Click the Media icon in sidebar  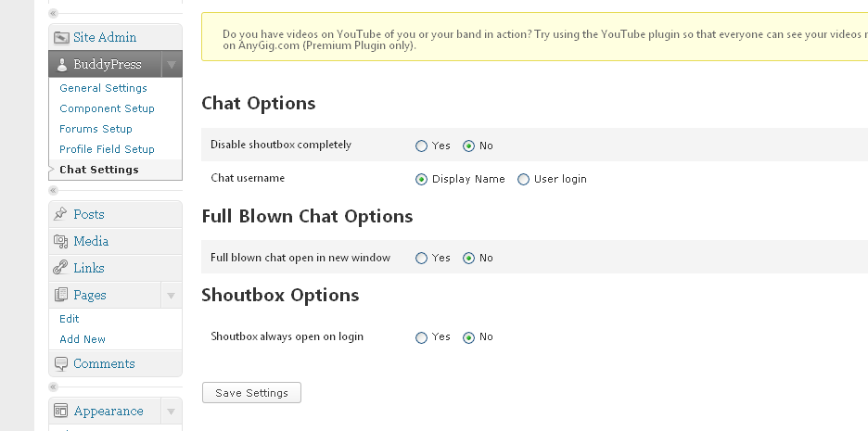click(x=61, y=241)
